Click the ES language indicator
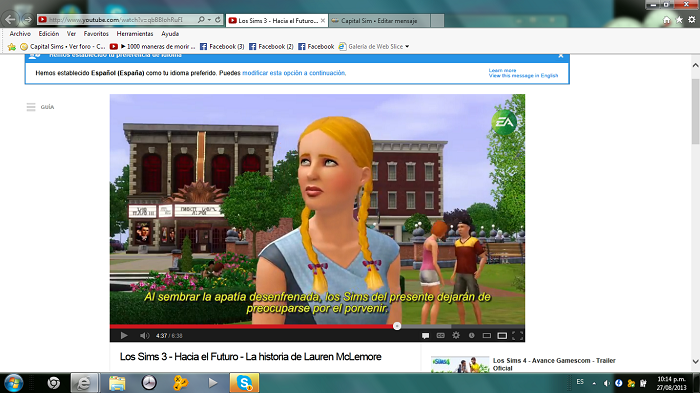700x393 pixels. tap(580, 382)
